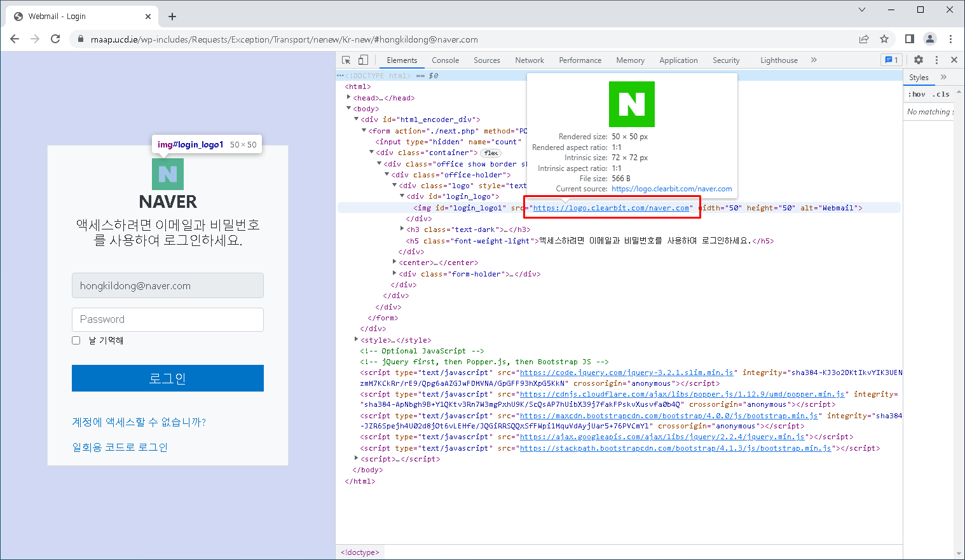This screenshot has width=965, height=560.
Task: Click the browser address bar URL
Action: 284,39
